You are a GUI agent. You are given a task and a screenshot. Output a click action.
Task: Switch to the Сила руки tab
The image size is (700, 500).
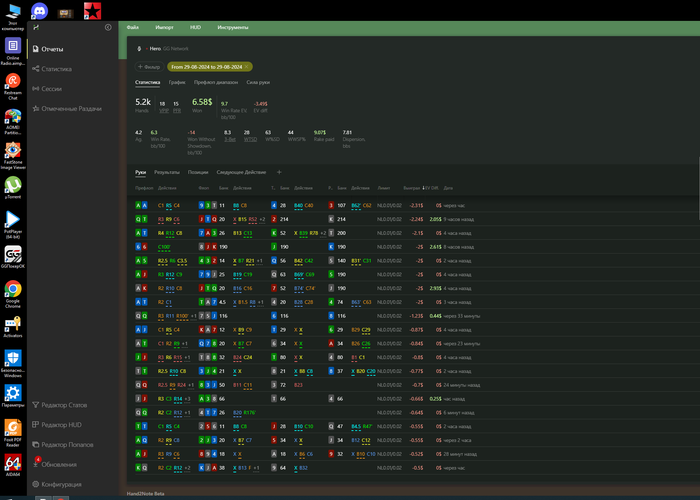[x=258, y=82]
